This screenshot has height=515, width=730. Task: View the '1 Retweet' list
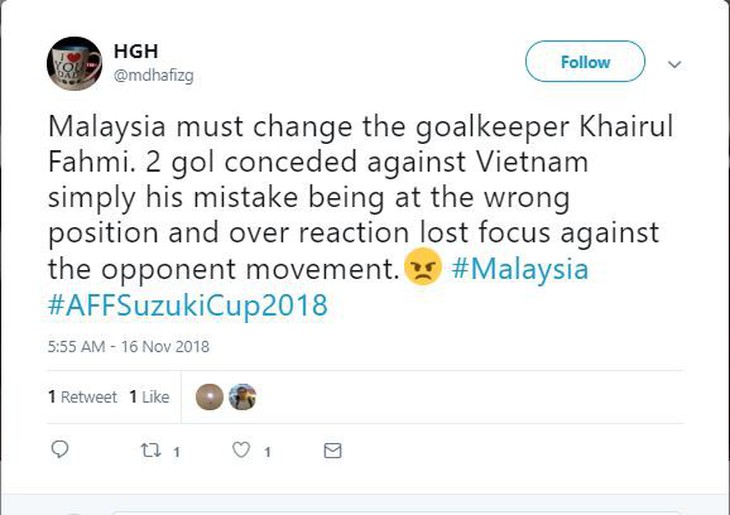tap(82, 397)
